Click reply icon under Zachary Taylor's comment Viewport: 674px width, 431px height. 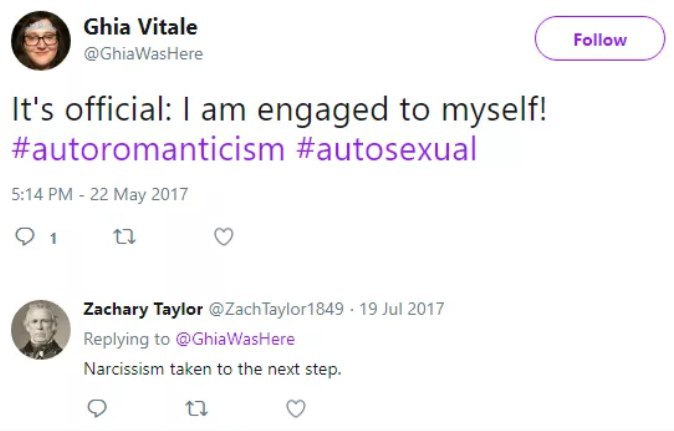[97, 408]
